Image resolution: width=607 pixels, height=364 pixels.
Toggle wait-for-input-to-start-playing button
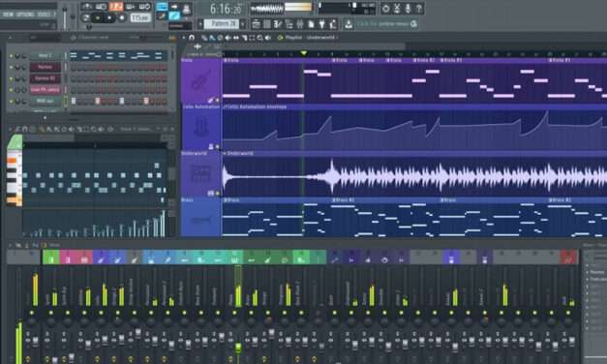point(101,7)
